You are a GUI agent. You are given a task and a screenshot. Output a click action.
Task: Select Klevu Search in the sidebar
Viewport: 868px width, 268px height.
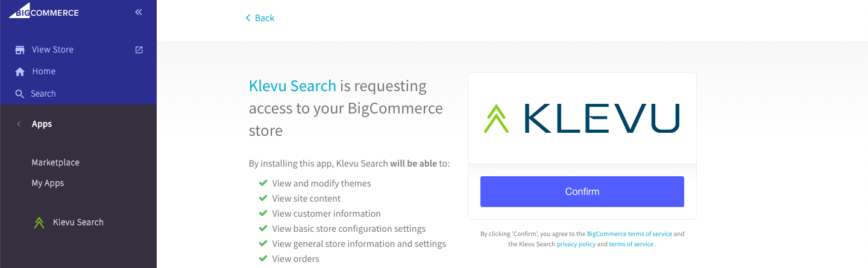78,222
